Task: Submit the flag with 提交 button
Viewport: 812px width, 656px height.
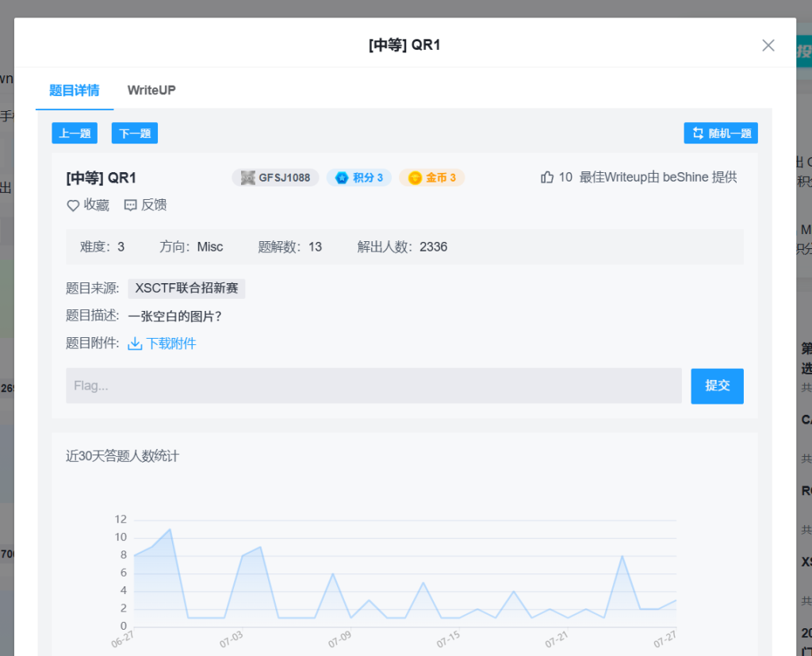Action: point(717,386)
